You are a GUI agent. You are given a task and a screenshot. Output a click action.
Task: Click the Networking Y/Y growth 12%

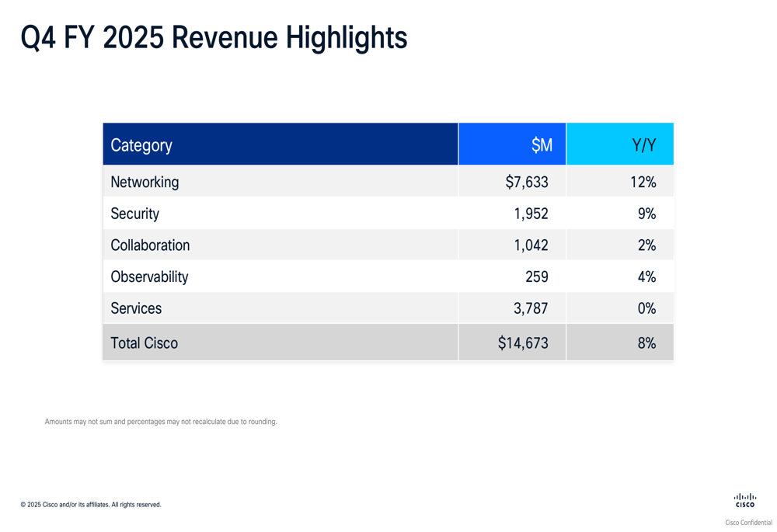click(x=643, y=182)
